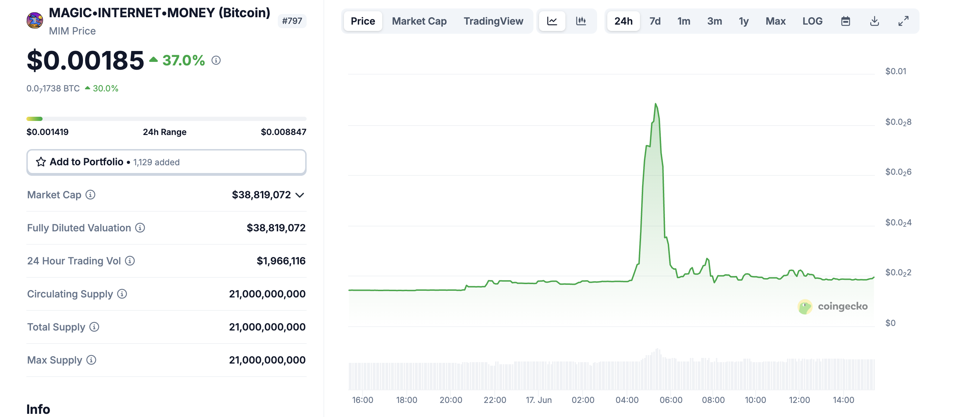980x417 pixels.
Task: Click the Circulating Supply info icon
Action: tap(122, 294)
